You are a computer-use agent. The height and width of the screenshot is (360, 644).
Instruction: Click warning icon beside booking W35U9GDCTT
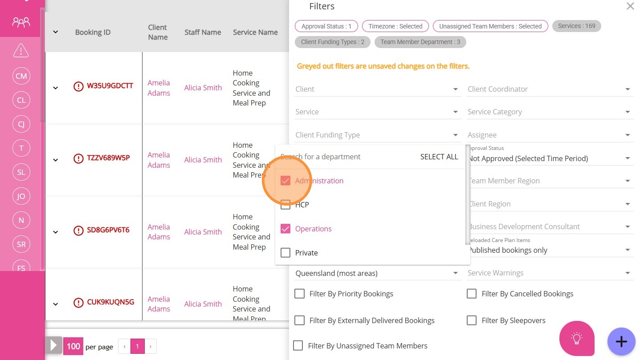coord(78,86)
